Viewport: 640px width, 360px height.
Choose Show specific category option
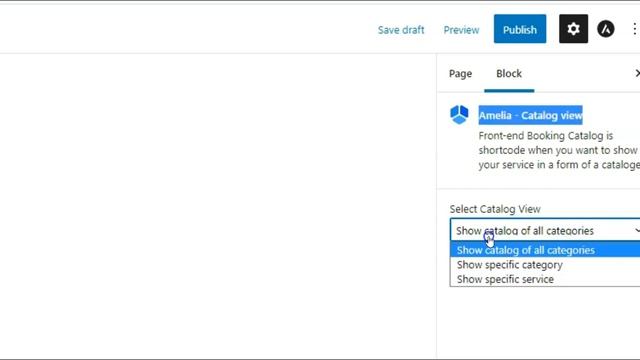545,264
